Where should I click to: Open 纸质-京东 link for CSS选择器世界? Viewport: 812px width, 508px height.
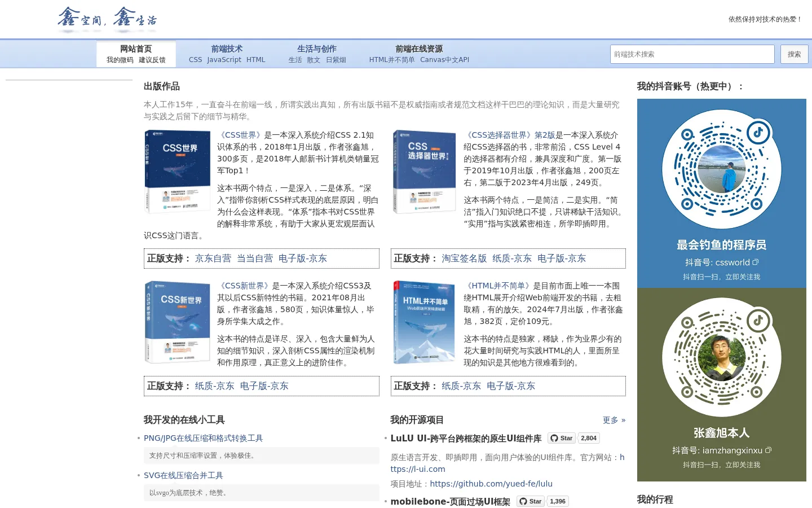(x=512, y=259)
